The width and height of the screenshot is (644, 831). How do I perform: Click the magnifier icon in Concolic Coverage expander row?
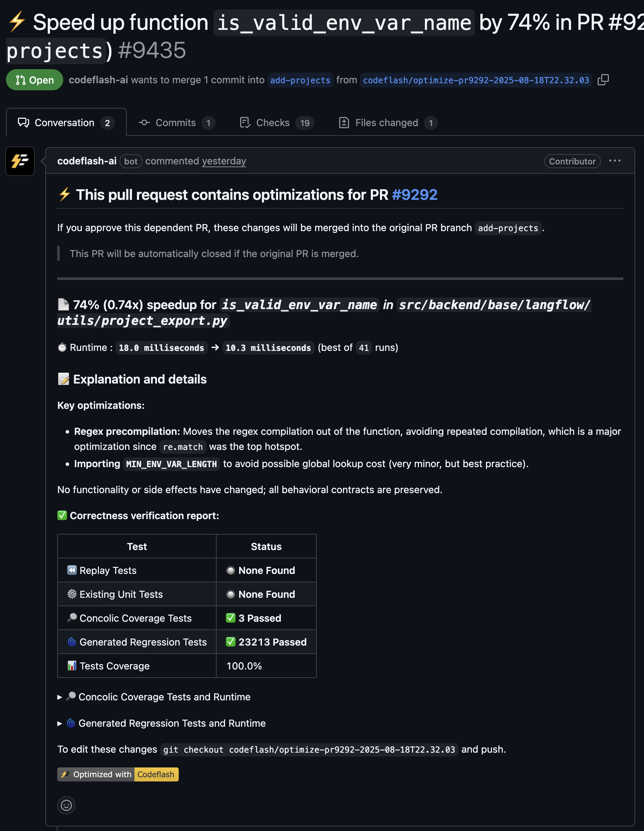71,696
